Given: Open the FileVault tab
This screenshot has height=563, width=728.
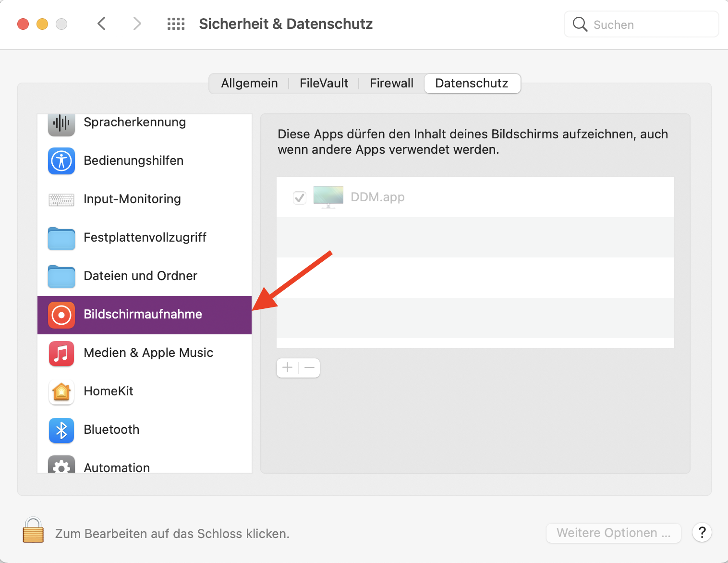Looking at the screenshot, I should point(324,83).
